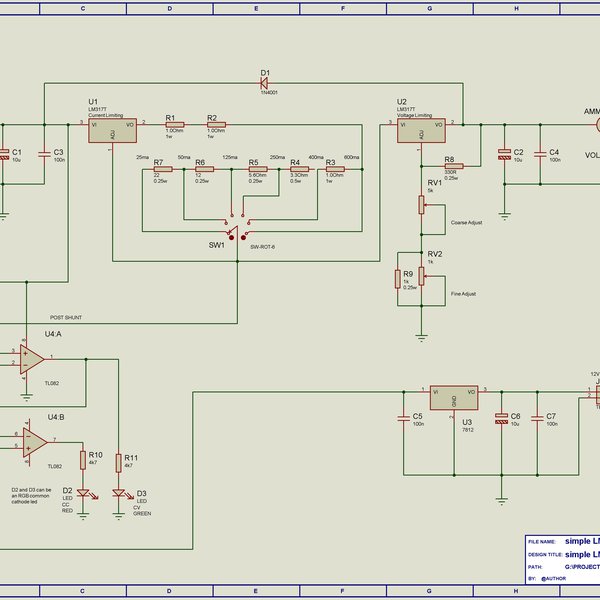Screen dimensions: 600x600
Task: Click the top border column marker "G"
Action: coord(429,8)
